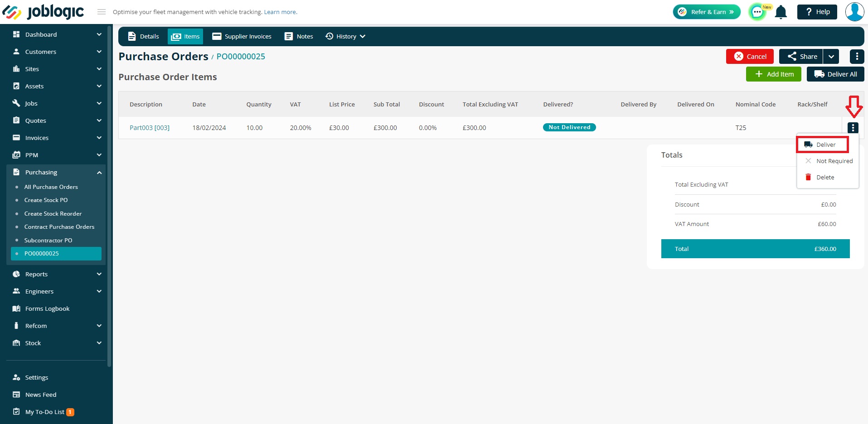Click the Deliver All button

coord(835,74)
